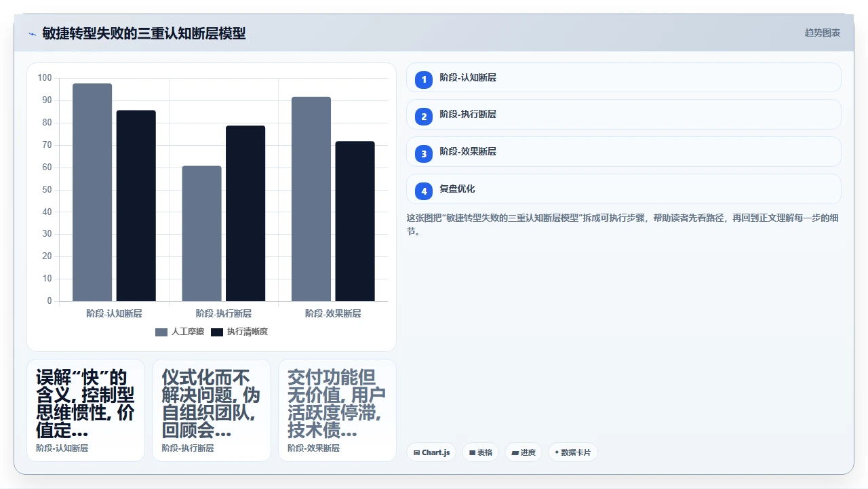The height and width of the screenshot is (489, 868).
Task: Click the x-axis label 阶段-效果断层
Action: [333, 313]
